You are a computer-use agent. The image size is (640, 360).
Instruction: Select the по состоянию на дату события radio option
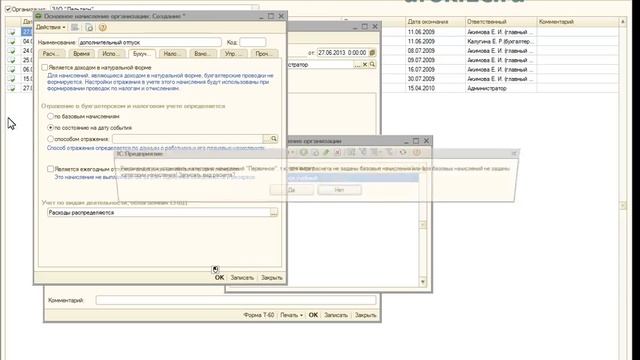(x=51, y=128)
